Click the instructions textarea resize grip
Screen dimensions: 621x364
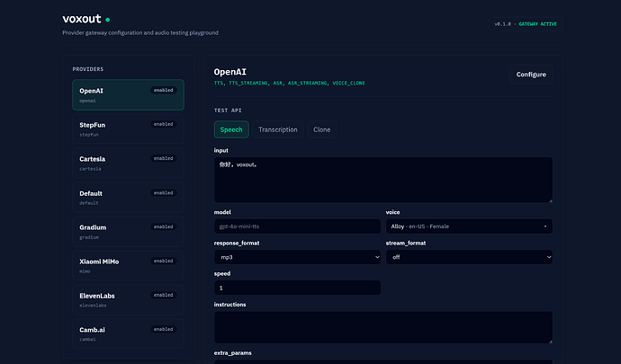(x=550, y=341)
